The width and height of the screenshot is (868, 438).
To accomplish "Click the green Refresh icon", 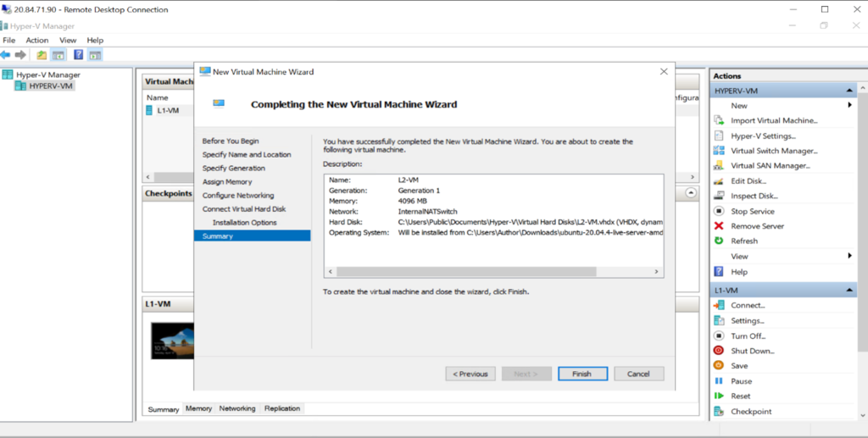I will 719,241.
